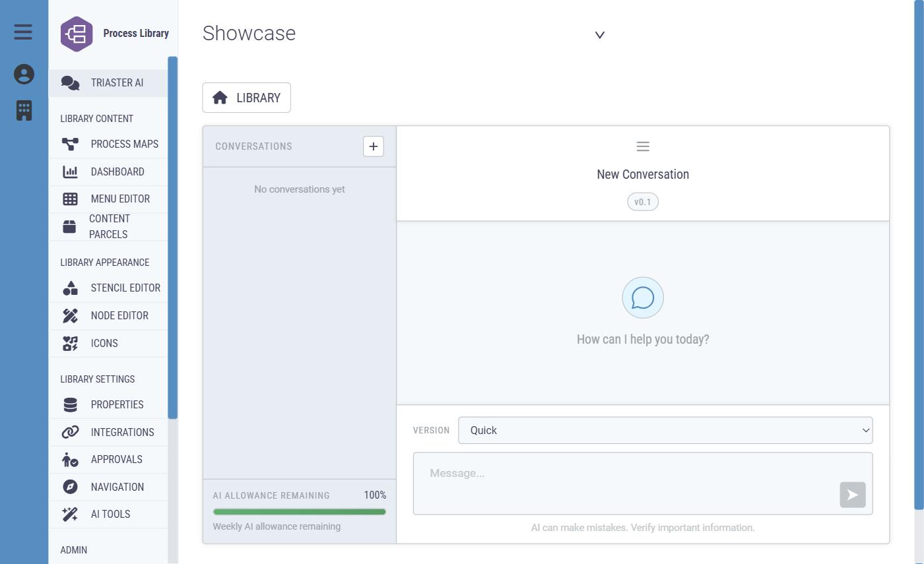Click the Menu Editor grid icon
Viewport: 924px width, 564px height.
[x=70, y=199]
